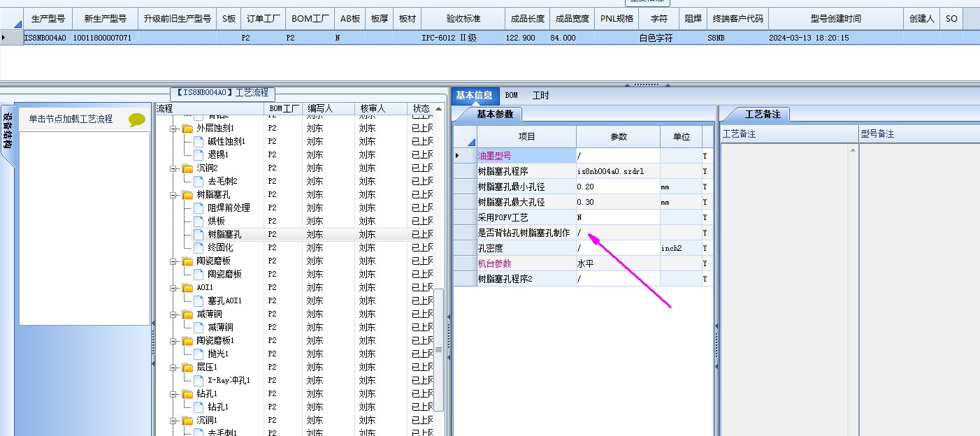Click folder icon of 树脂塞孔 group

187,195
